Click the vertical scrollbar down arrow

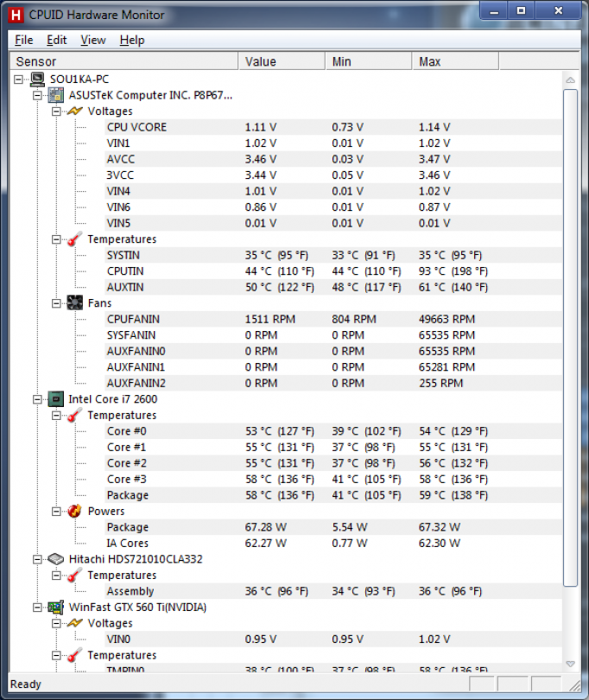pyautogui.click(x=571, y=663)
